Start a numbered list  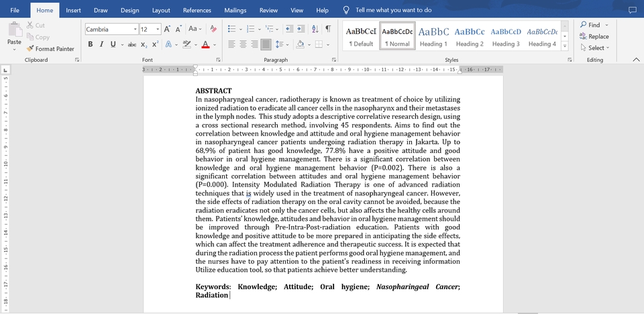pyautogui.click(x=250, y=29)
